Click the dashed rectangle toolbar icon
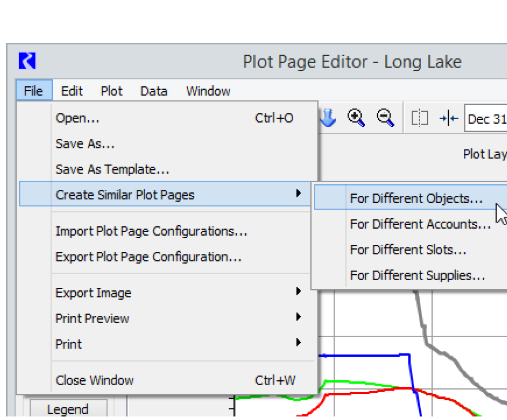The height and width of the screenshot is (420, 507). point(419,119)
